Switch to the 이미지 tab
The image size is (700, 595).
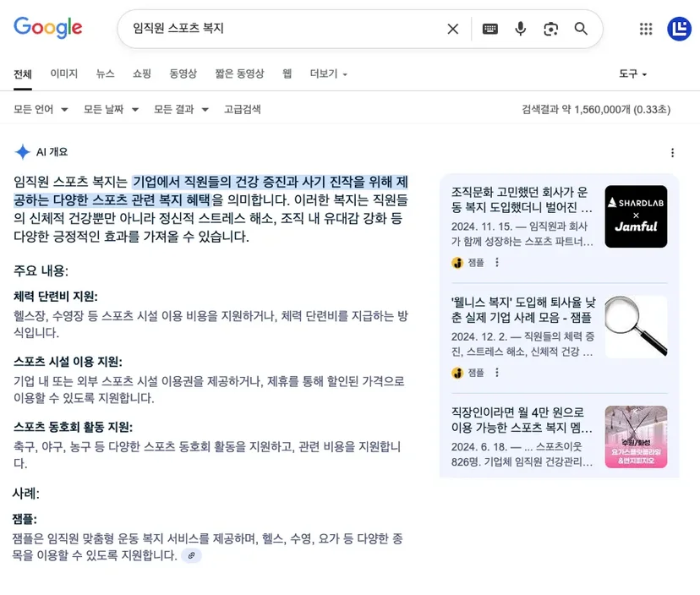64,74
